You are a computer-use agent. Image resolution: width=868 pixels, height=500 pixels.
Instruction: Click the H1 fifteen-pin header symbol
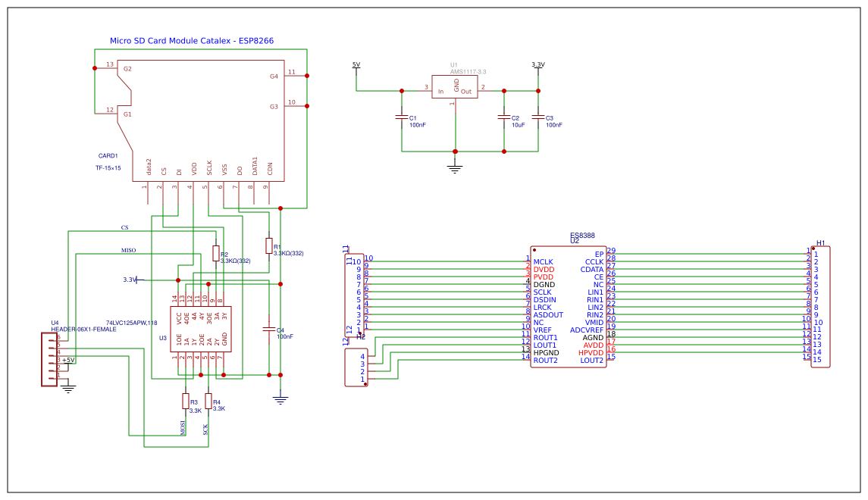tap(820, 307)
